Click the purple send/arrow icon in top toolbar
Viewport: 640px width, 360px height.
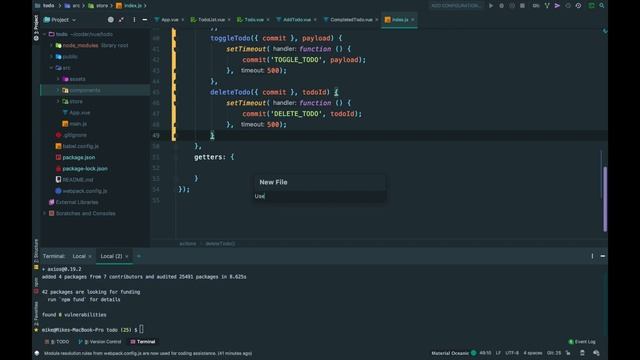[557, 6]
